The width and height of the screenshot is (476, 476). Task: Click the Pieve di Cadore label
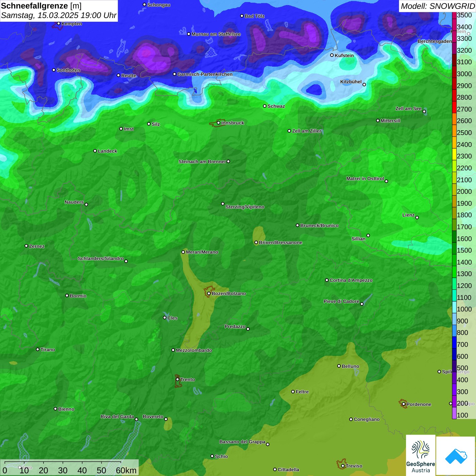point(341,301)
